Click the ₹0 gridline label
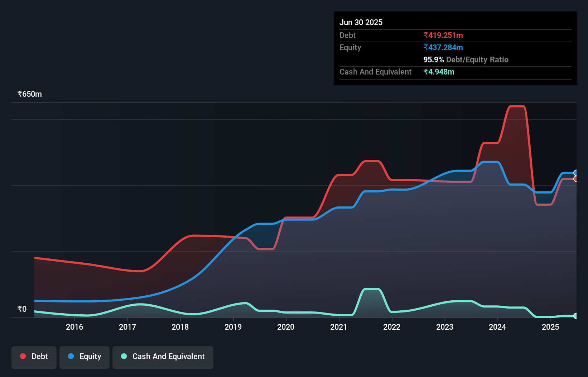 pyautogui.click(x=22, y=309)
